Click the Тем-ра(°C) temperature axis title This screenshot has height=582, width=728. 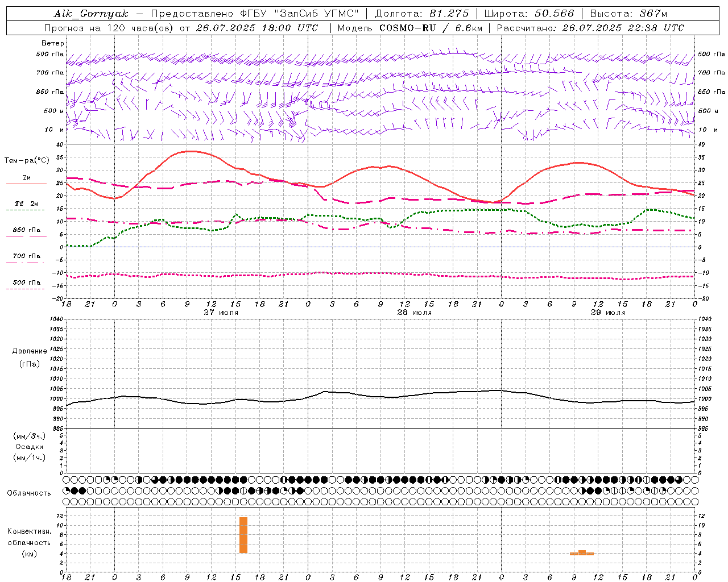coord(27,161)
